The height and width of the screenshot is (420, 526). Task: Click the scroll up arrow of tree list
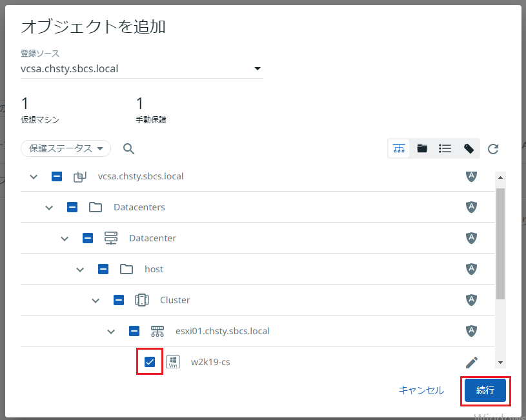[500, 177]
